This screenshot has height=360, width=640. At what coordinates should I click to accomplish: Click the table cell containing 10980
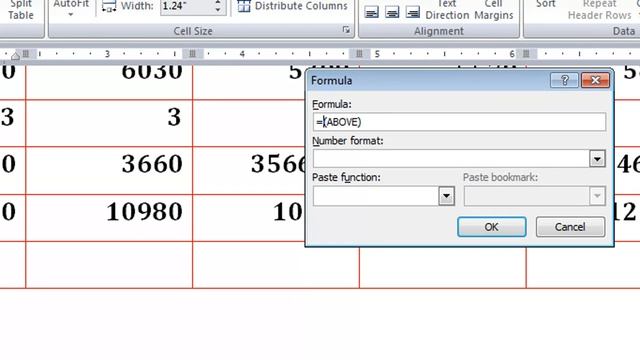(x=109, y=218)
